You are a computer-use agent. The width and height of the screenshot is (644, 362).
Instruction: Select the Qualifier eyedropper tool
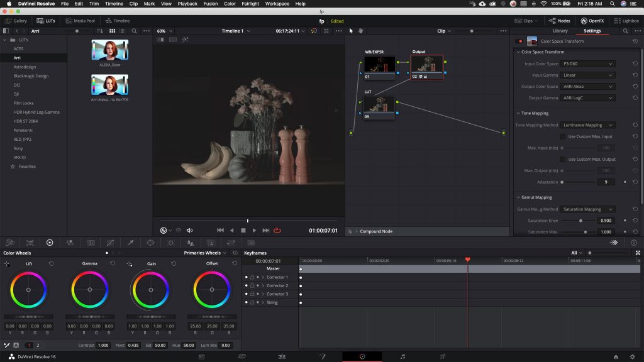pyautogui.click(x=130, y=243)
